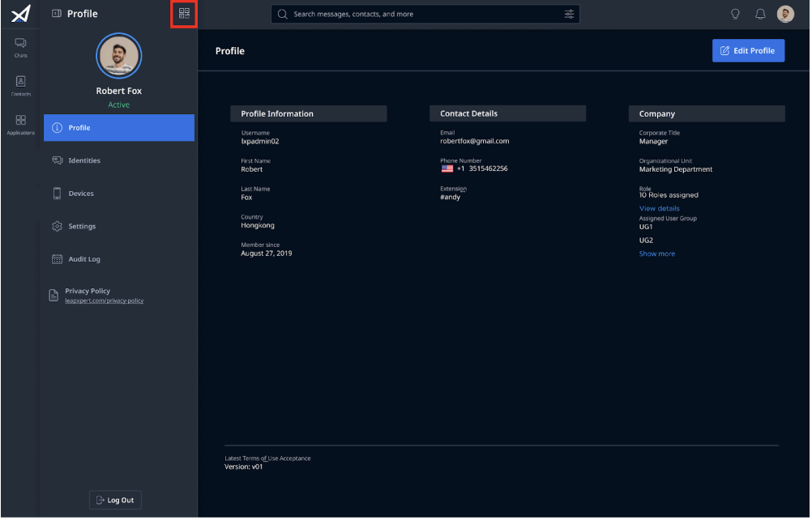Click the Edit Profile button
The image size is (812, 520).
coord(749,51)
